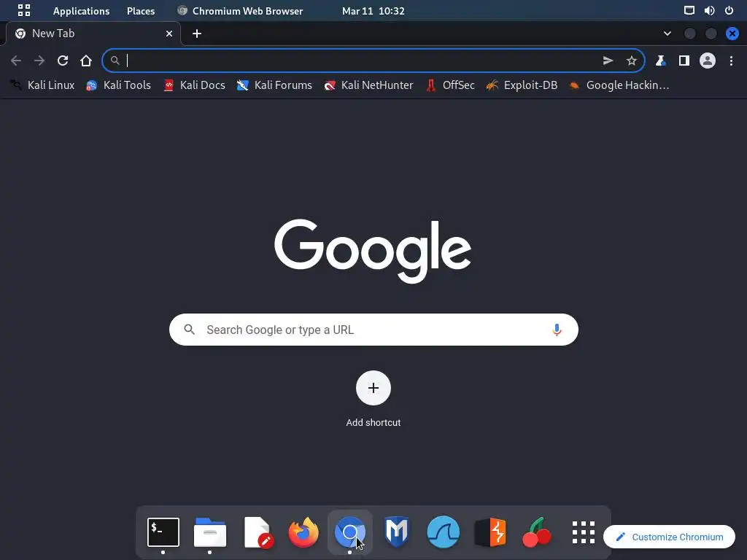
Task: Open the Chromium experiments flask icon
Action: pos(660,61)
